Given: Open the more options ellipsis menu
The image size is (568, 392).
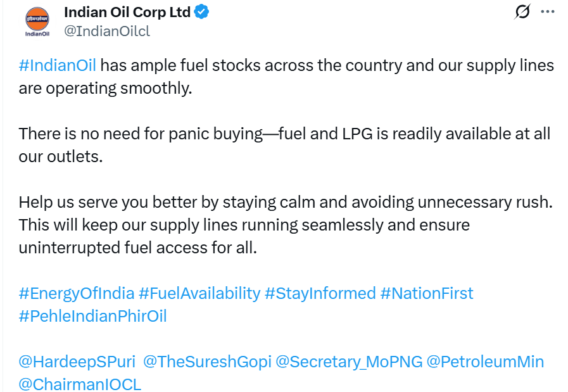Looking at the screenshot, I should coord(548,11).
